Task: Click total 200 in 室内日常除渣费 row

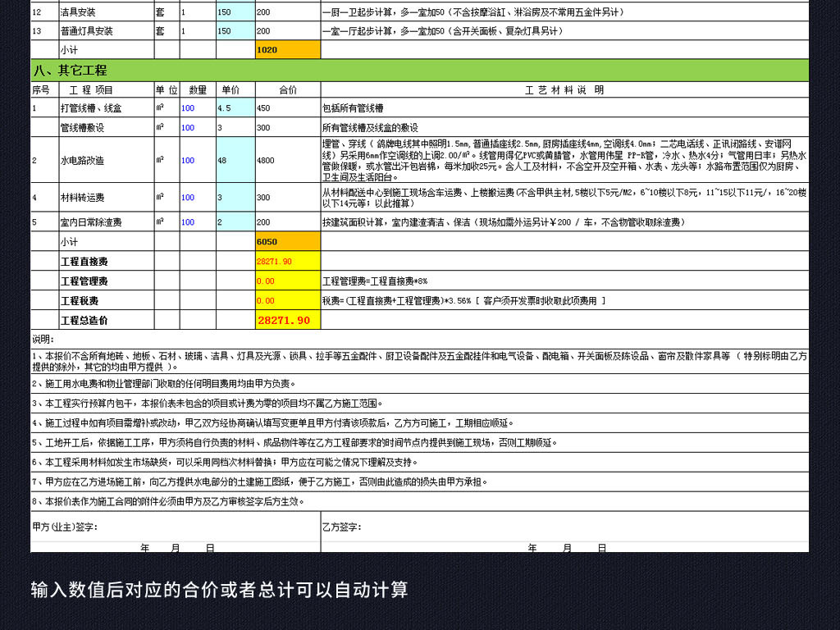Action: (x=288, y=221)
